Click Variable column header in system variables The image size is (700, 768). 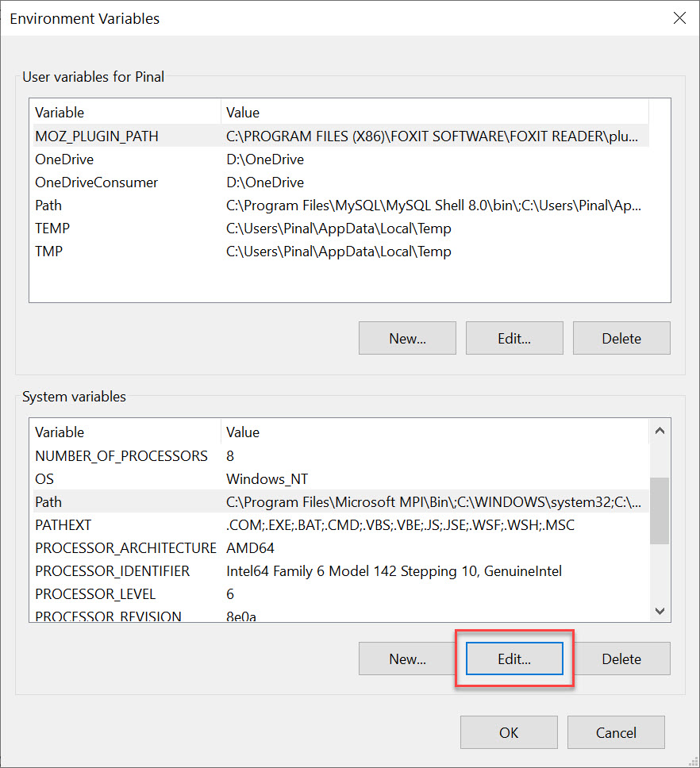(x=125, y=432)
